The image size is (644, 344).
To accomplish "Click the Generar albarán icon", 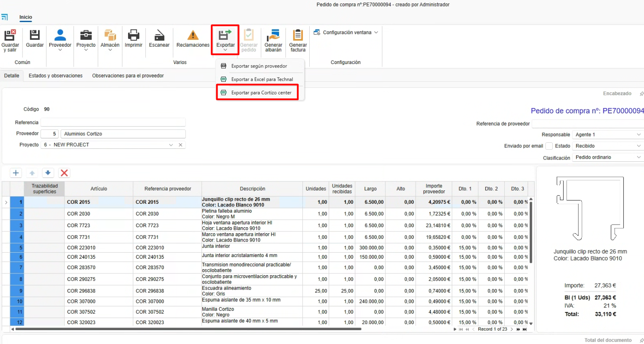I will [273, 35].
